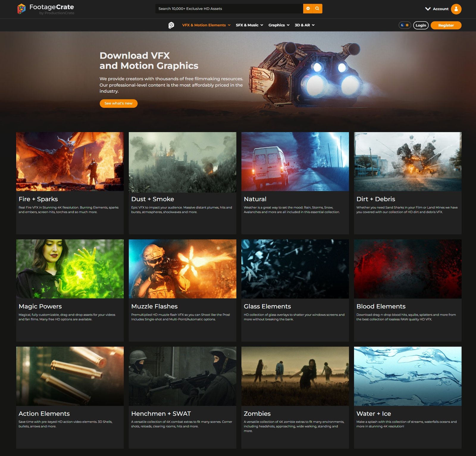Click the See what's new button
This screenshot has width=476, height=456.
point(118,104)
